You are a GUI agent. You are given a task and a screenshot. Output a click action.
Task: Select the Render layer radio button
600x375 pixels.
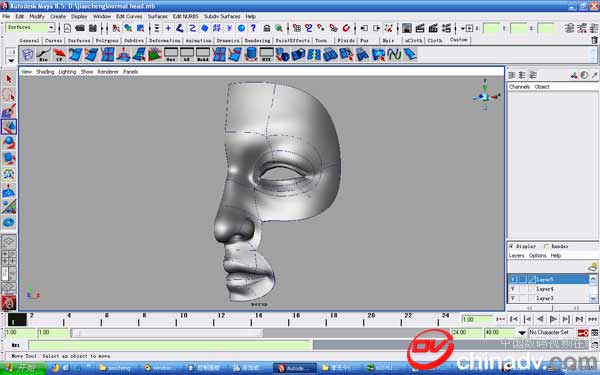(546, 246)
